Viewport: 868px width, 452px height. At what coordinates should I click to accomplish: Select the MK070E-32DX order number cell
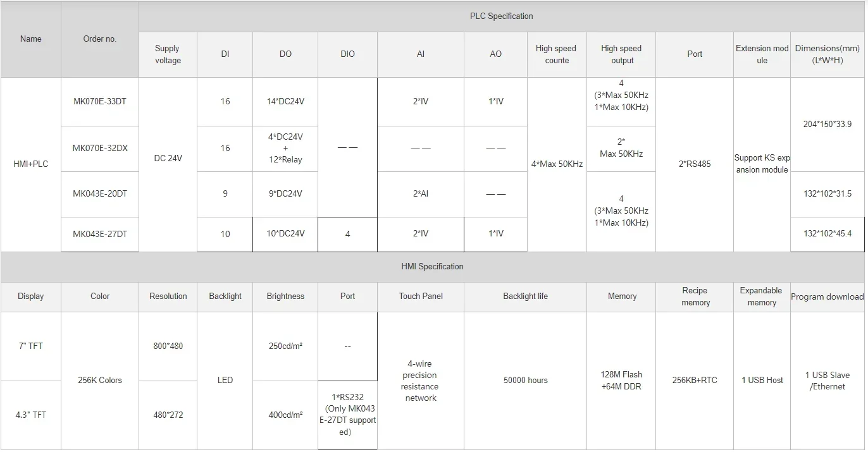coord(100,149)
